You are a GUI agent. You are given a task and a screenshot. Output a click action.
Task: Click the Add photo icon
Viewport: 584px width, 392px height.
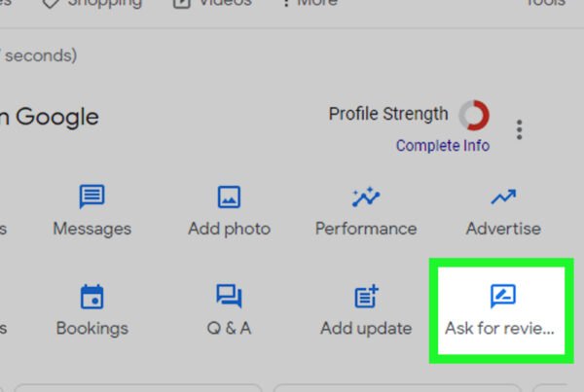pos(229,196)
